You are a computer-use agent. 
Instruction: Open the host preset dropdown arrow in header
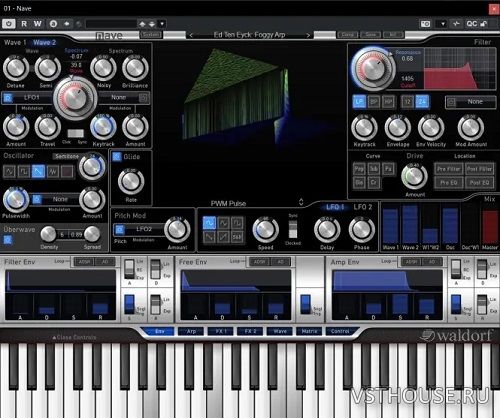(x=162, y=24)
